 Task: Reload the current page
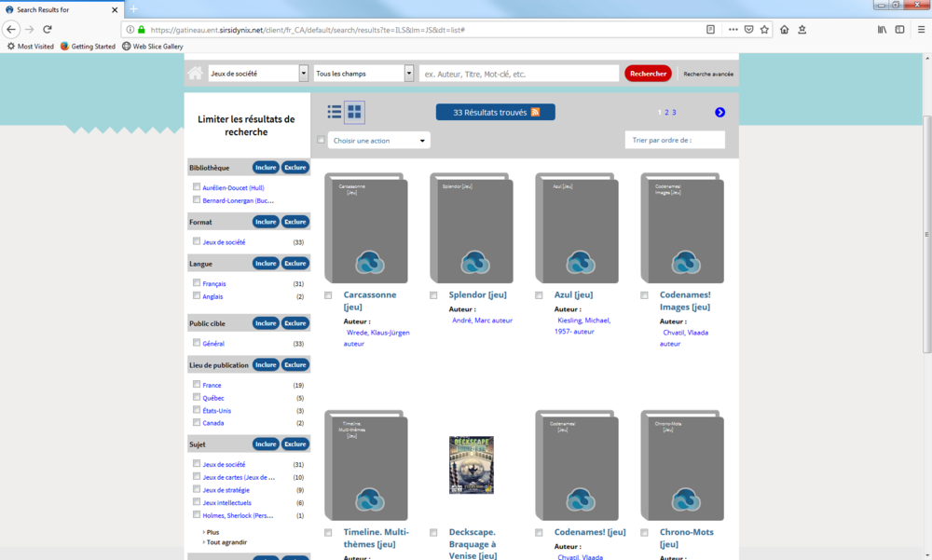(x=48, y=29)
